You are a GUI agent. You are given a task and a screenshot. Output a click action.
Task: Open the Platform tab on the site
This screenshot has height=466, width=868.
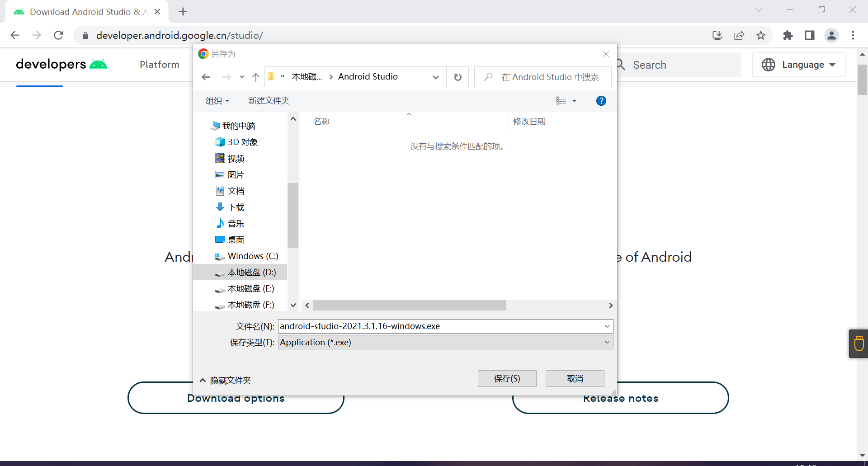[160, 65]
